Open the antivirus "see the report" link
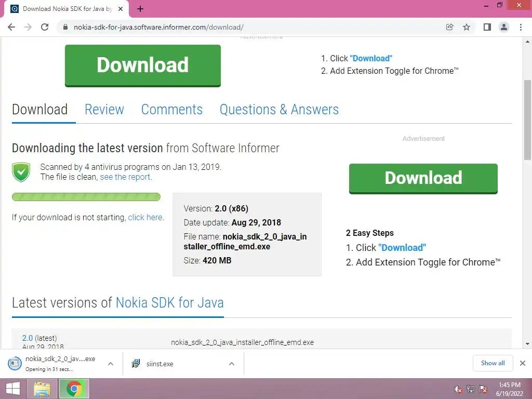Screen dimensions: 532x399 (125, 177)
